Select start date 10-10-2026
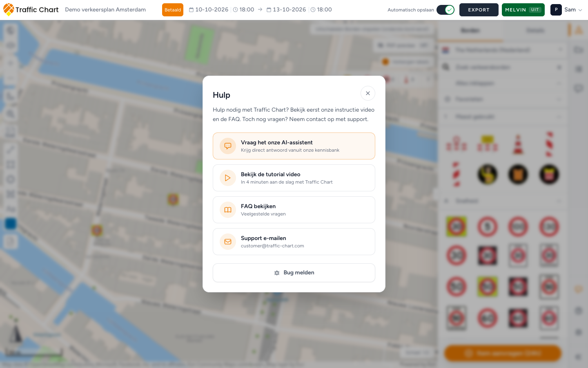Viewport: 588px width, 368px height. [x=209, y=9]
